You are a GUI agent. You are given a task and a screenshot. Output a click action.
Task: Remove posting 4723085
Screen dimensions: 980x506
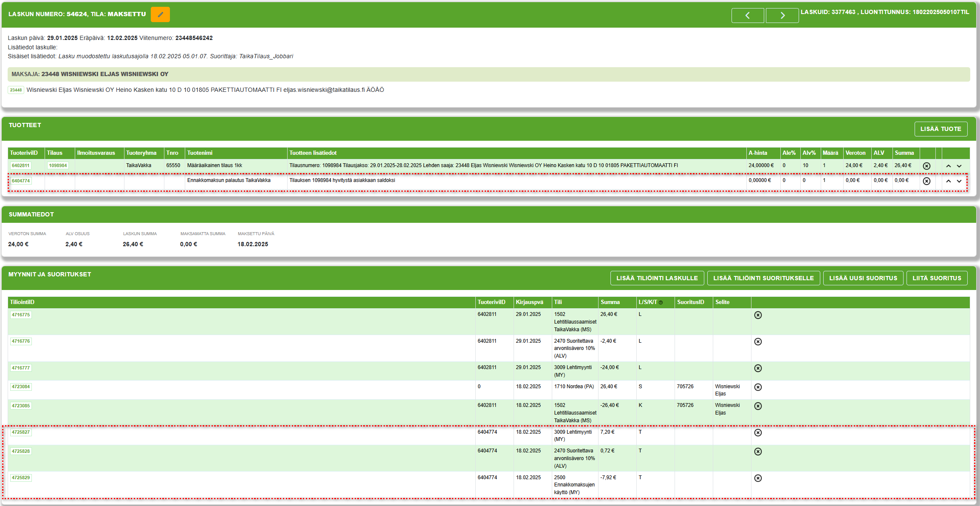point(758,406)
